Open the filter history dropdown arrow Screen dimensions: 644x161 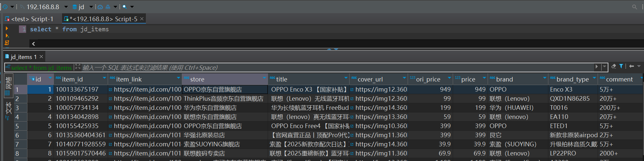[x=605, y=66]
